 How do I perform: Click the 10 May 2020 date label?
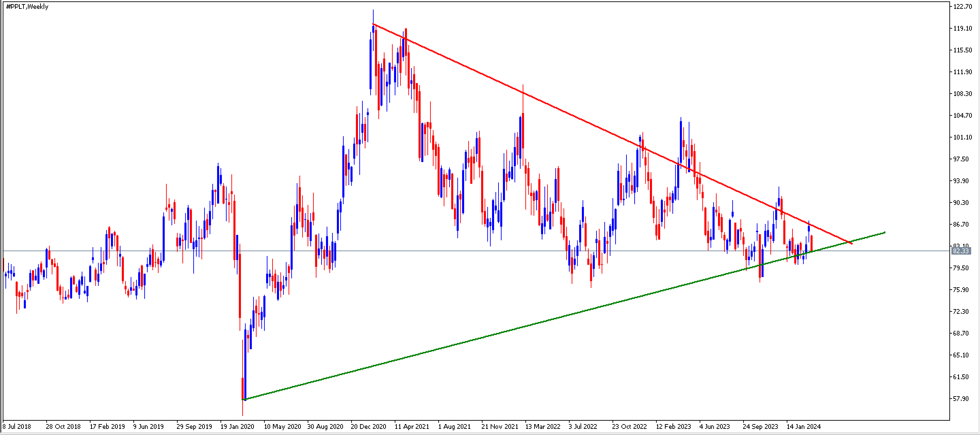tap(282, 426)
